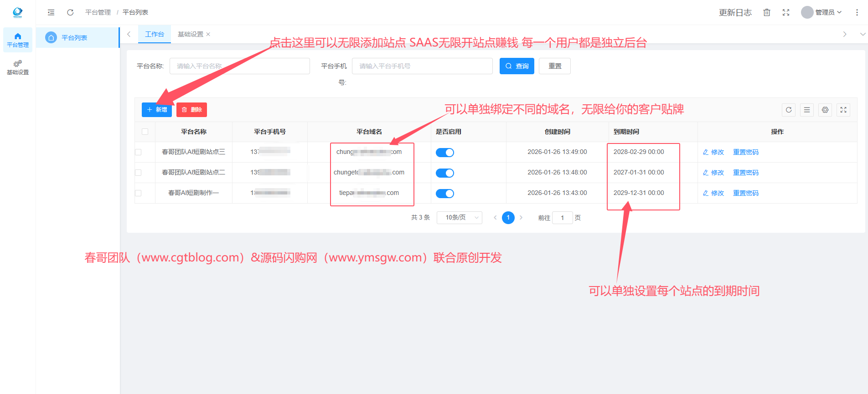868x394 pixels.
Task: Click the 平台域名 column header
Action: pos(369,132)
